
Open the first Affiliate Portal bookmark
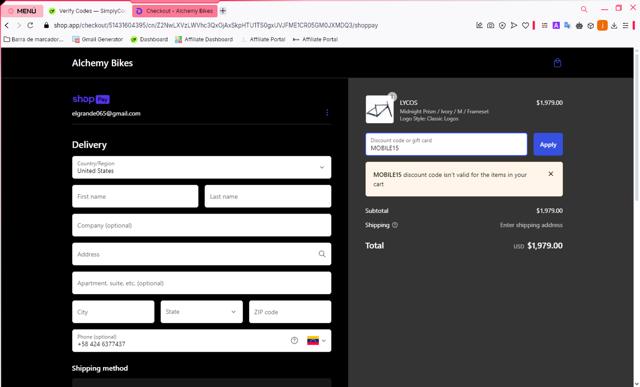point(263,40)
